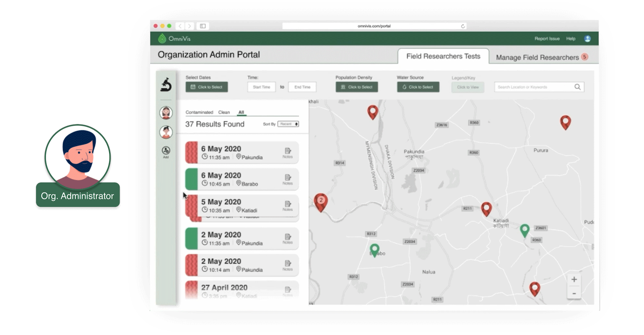Screen dimensions: 644x335
Task: Click the green map pin near Z3601
Action: 525,230
